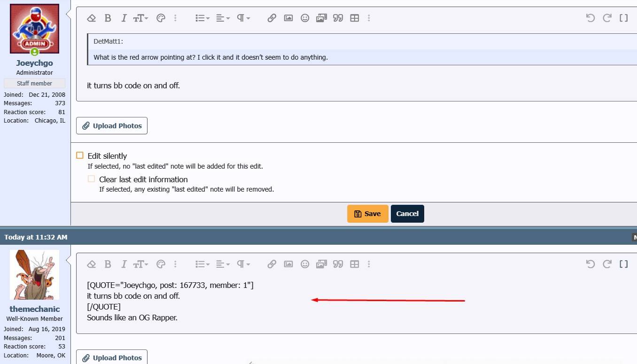Toggle italic in the bottom editor toolbar

124,264
